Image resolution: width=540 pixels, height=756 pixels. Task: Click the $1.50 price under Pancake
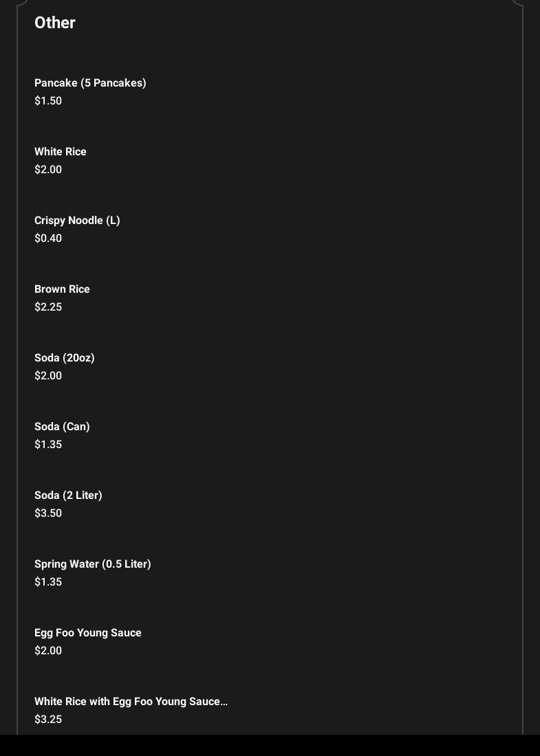click(48, 101)
